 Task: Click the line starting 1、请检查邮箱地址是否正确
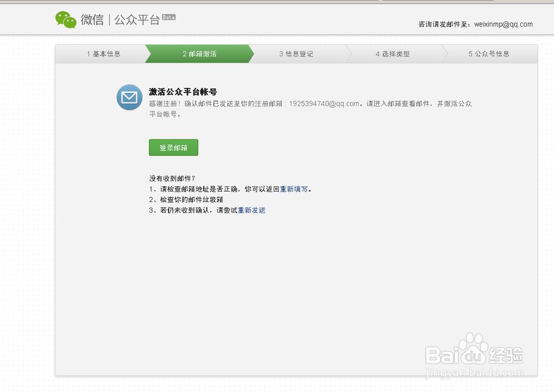[x=230, y=189]
